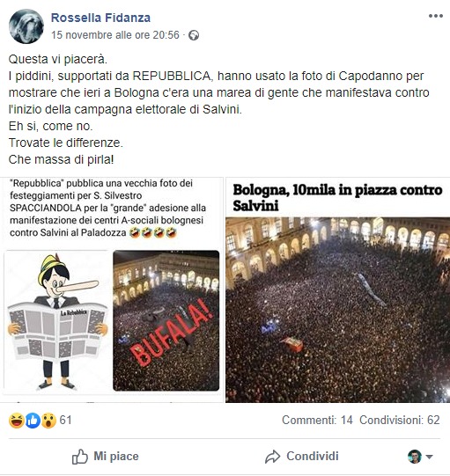This screenshot has width=450, height=476.
Task: Open Rossella Fidanza's profile picture
Action: coord(26,26)
